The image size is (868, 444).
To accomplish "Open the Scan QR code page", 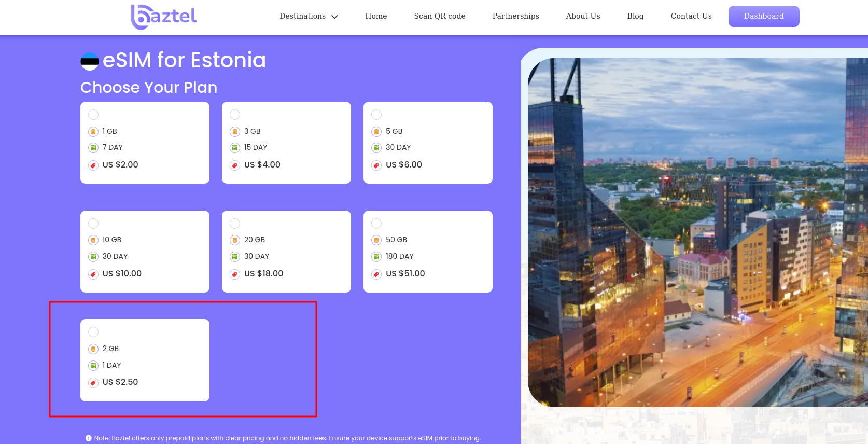I will (440, 16).
